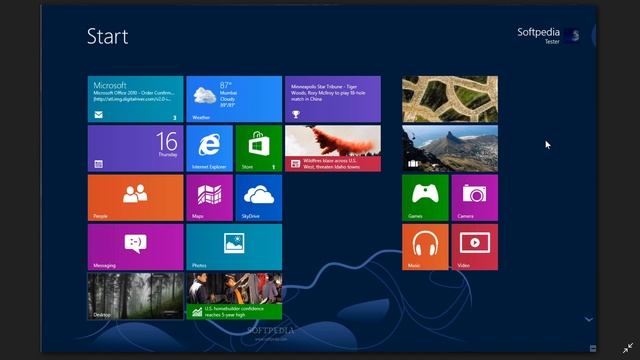This screenshot has height=360, width=640.
Task: Open the Mail tile showing Microsoft message
Action: click(136, 99)
